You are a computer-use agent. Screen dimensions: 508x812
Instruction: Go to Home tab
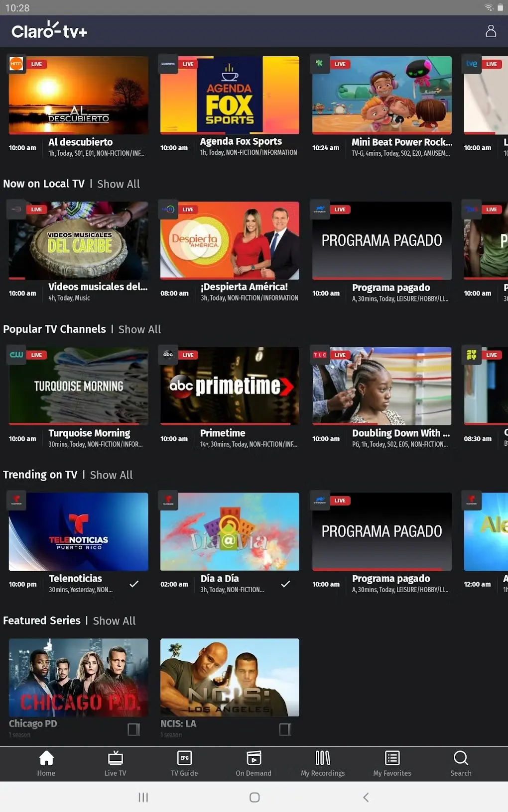[x=46, y=763]
